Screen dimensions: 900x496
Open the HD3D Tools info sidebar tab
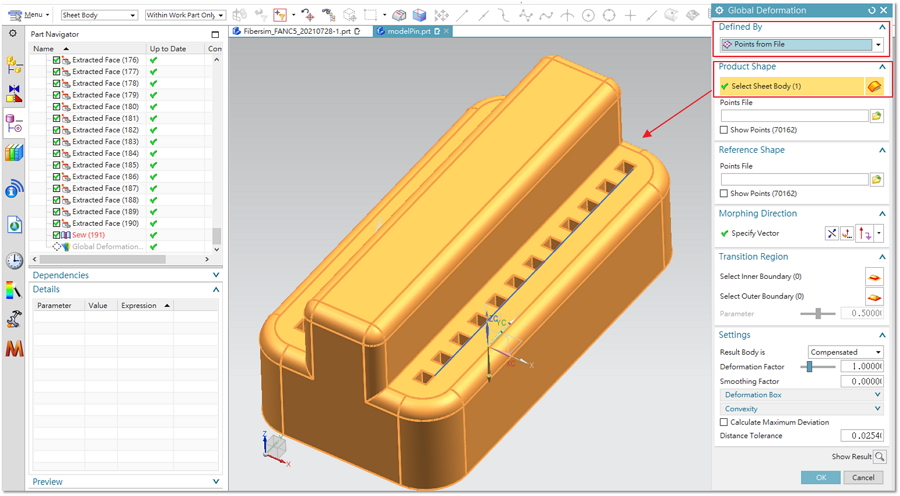[14, 189]
